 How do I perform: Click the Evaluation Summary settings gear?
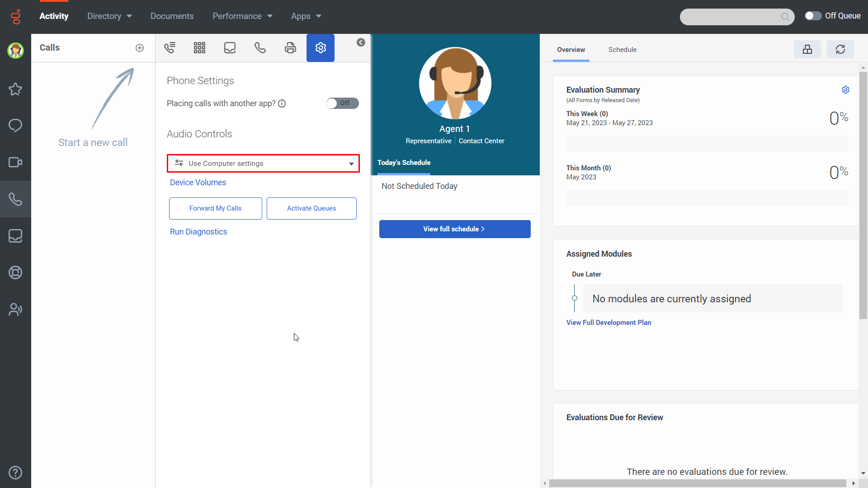click(845, 90)
